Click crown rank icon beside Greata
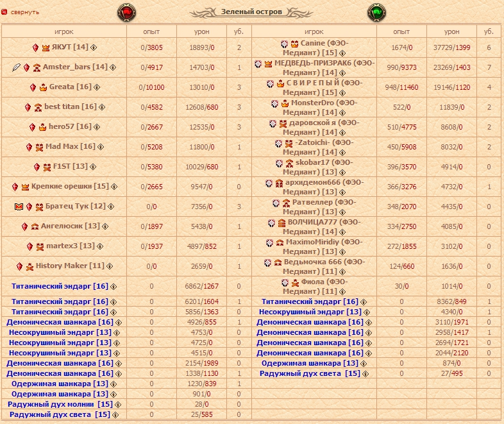The width and height of the screenshot is (504, 424). (x=43, y=87)
